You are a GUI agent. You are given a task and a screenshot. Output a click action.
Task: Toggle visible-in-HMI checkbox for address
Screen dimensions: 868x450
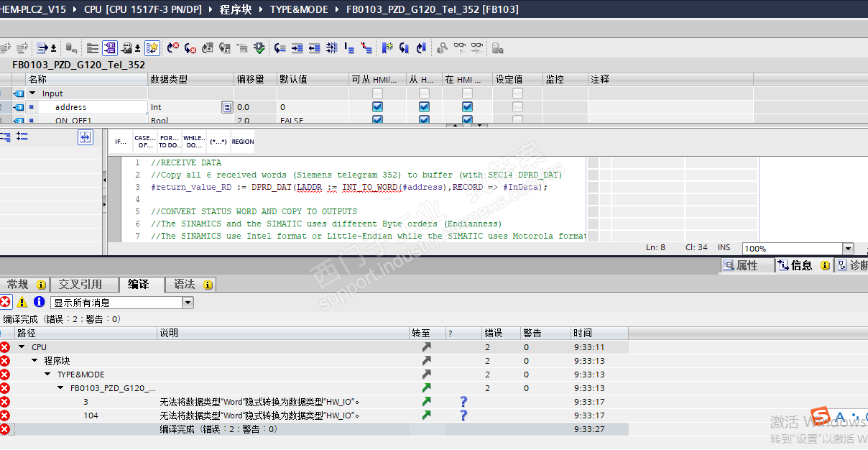point(467,107)
